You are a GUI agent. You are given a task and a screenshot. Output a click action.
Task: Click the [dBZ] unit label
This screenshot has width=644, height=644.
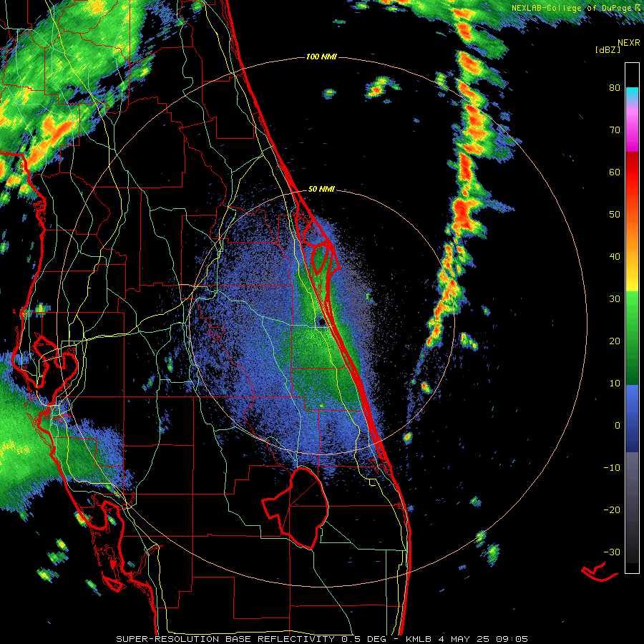tap(608, 49)
